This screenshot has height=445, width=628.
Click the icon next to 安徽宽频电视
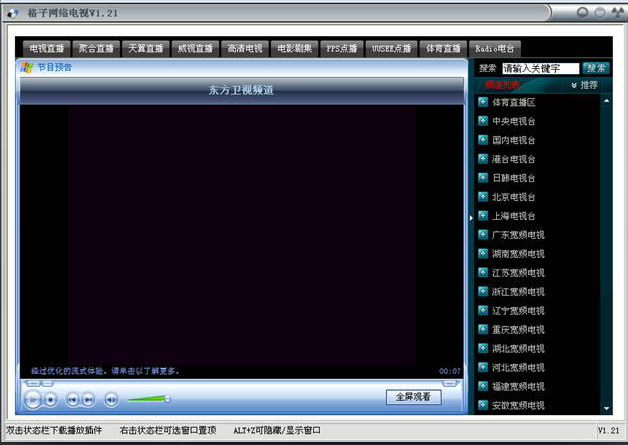point(483,405)
